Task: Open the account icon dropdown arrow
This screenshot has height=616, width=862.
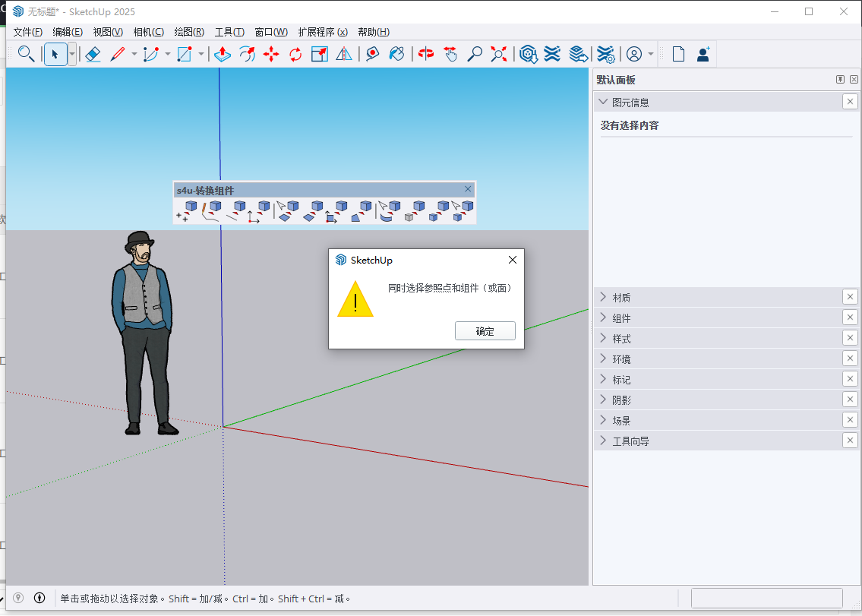Action: tap(651, 54)
